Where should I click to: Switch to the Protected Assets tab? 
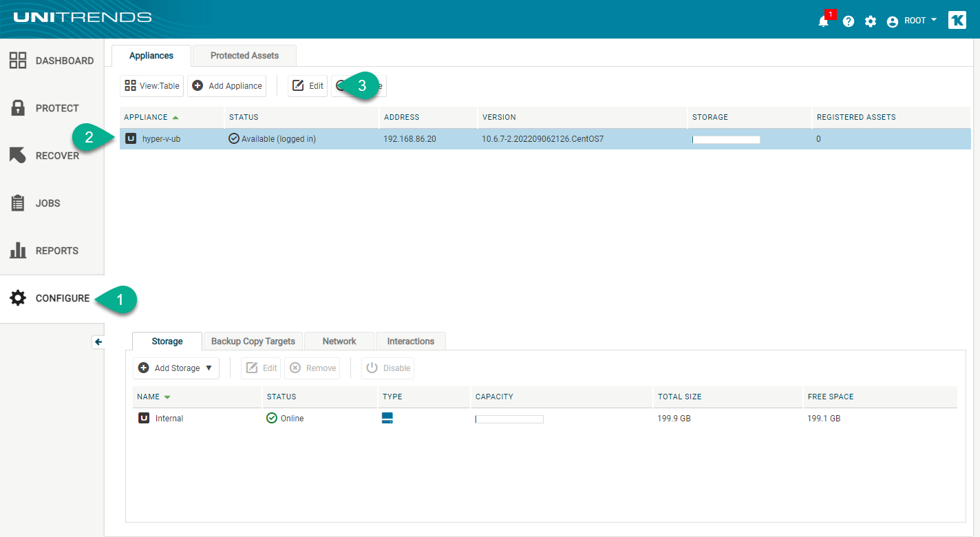coord(244,56)
